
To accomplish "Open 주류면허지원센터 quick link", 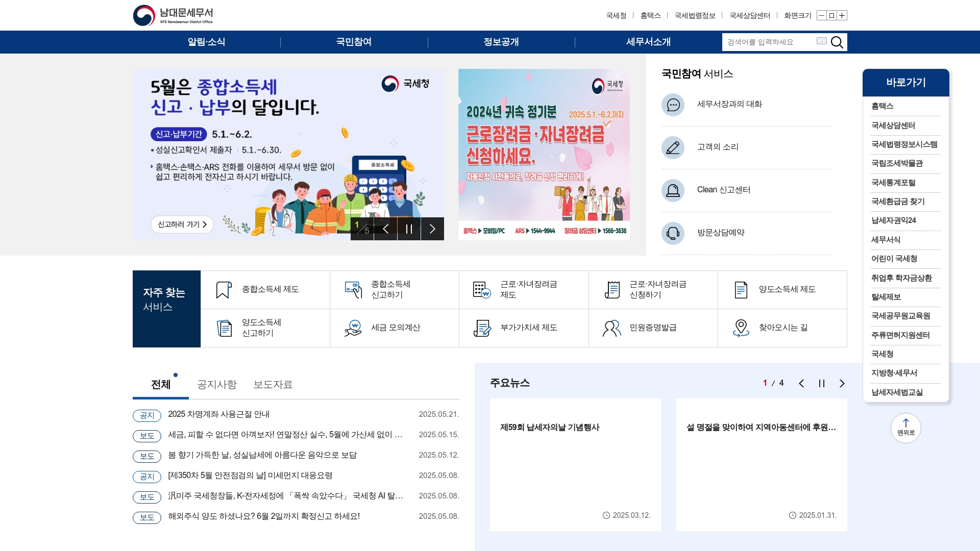I will pos(900,335).
